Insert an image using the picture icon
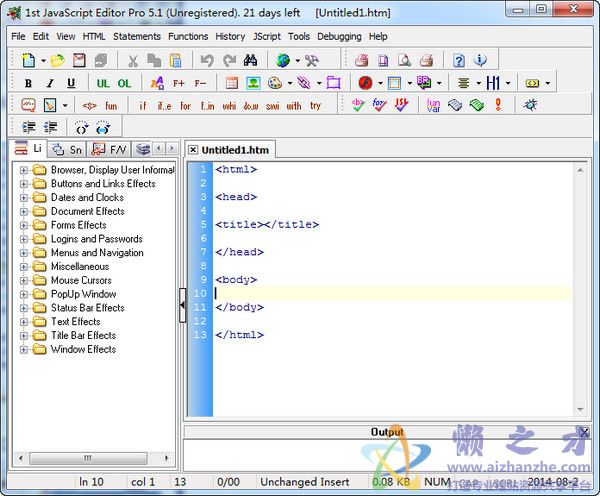This screenshot has height=496, width=600. point(253,83)
